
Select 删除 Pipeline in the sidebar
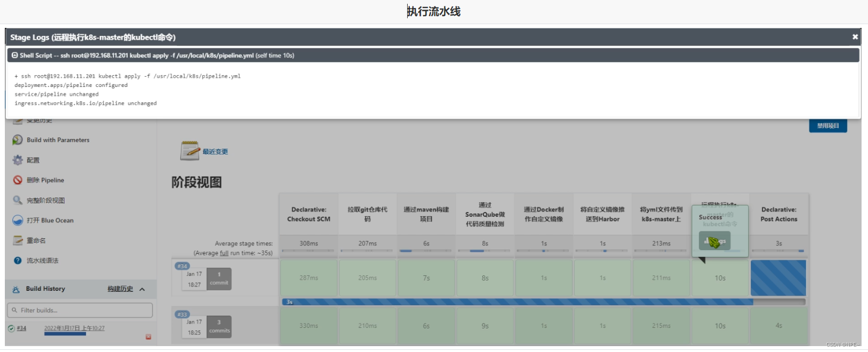click(46, 180)
